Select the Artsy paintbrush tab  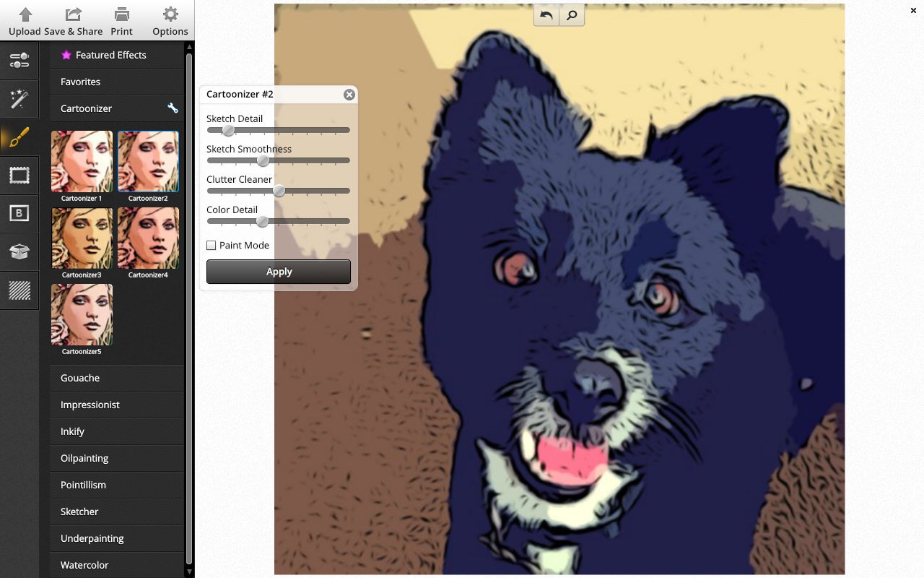tap(19, 137)
